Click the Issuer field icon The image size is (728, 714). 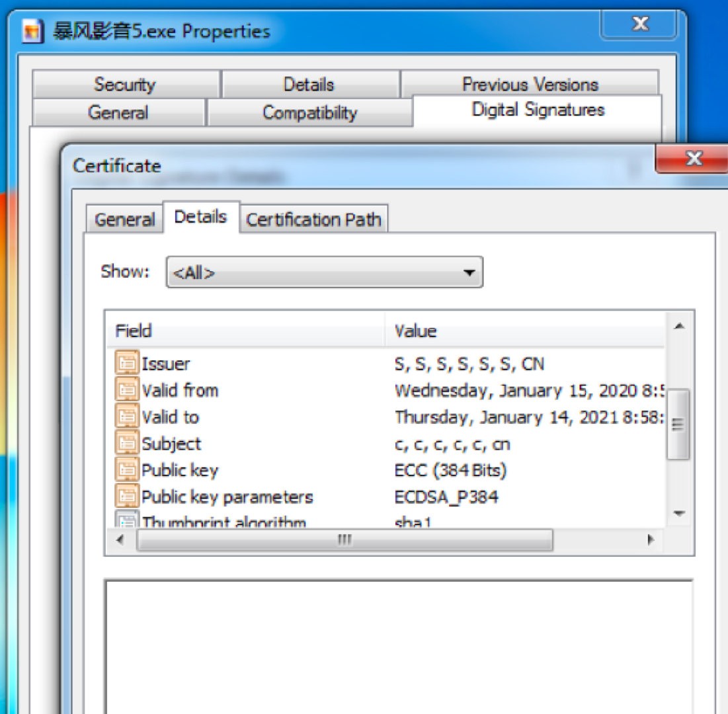[x=126, y=364]
